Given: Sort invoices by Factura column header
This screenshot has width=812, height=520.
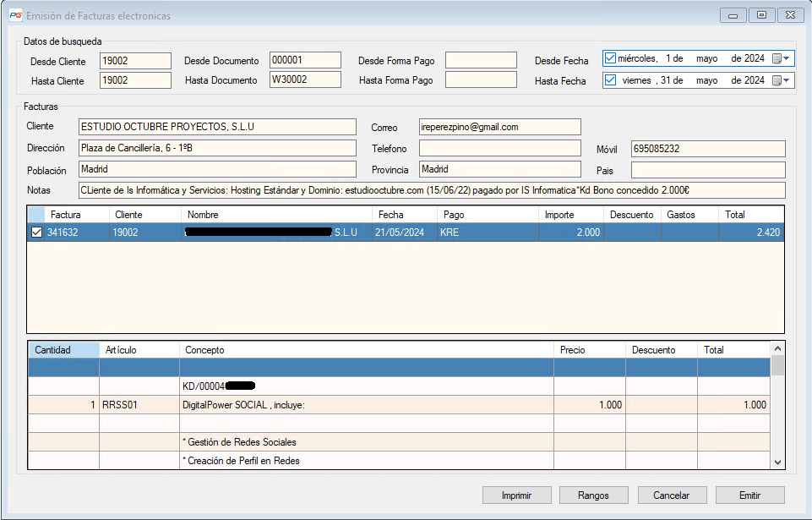Looking at the screenshot, I should pos(77,215).
